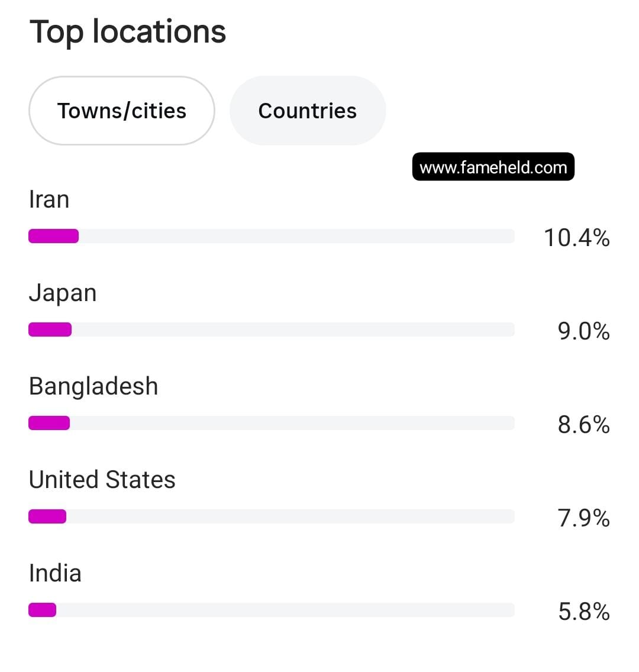Switch to the Towns/cities tab
Viewport: 639px width, 672px height.
coord(122,111)
